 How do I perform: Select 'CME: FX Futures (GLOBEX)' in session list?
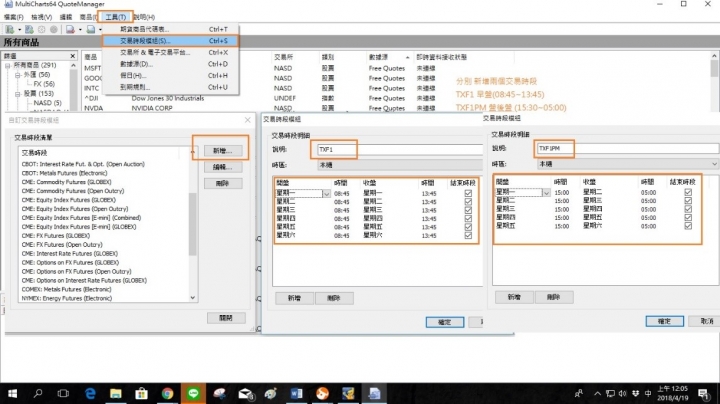coord(56,236)
